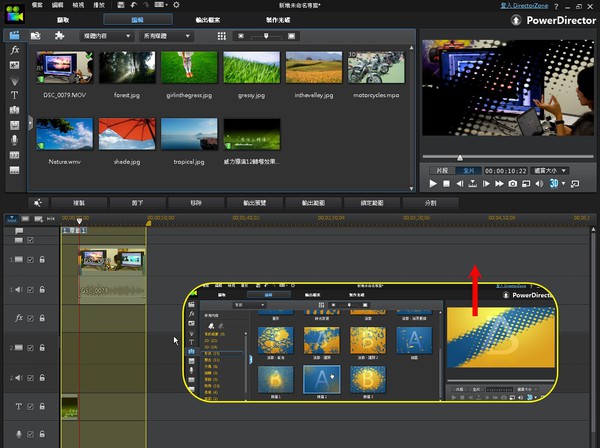Open the Effects room (fx) icon
Viewport: 600px width, 448px height.
[x=14, y=50]
